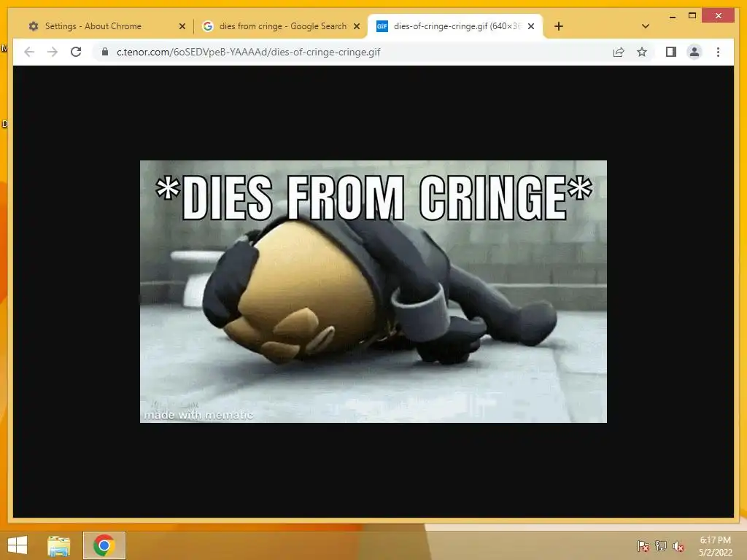Open a new tab
Viewport: 747px width, 560px height.
point(559,26)
